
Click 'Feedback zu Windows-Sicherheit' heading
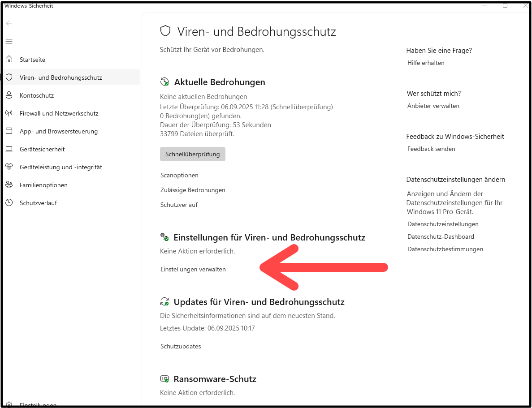[x=455, y=137]
